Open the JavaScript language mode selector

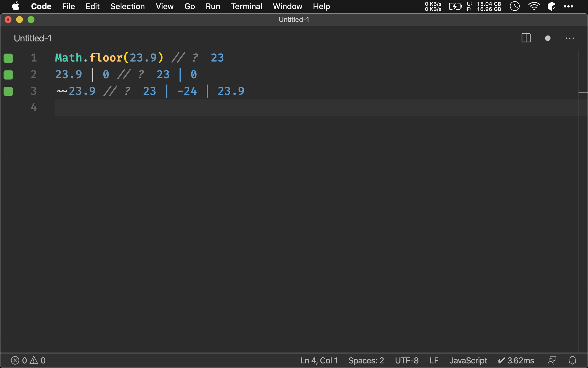(468, 360)
